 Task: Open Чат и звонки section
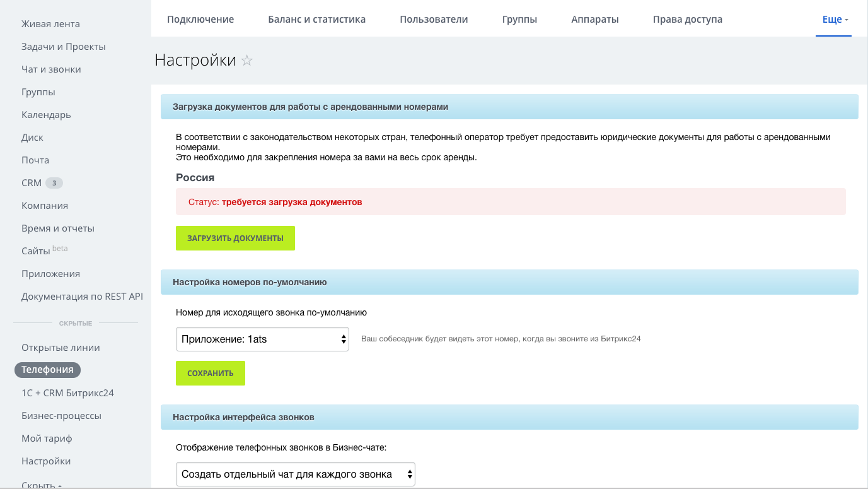point(51,69)
